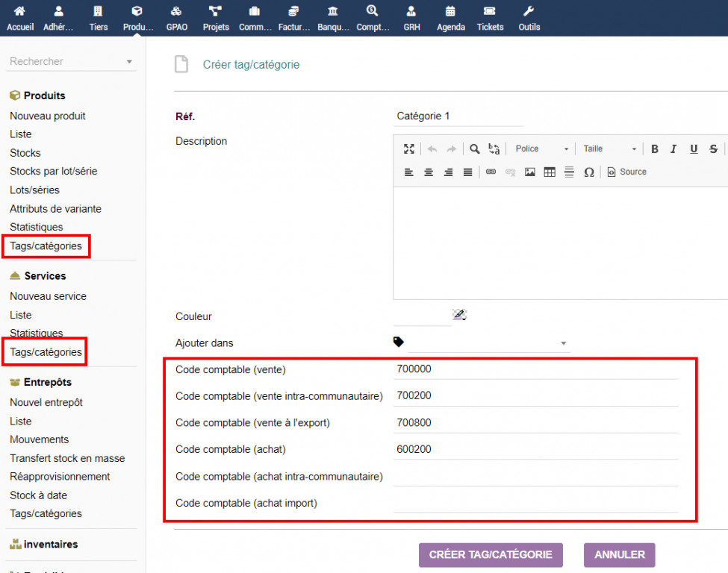
Task: Open the Agenda menu
Action: (450, 18)
